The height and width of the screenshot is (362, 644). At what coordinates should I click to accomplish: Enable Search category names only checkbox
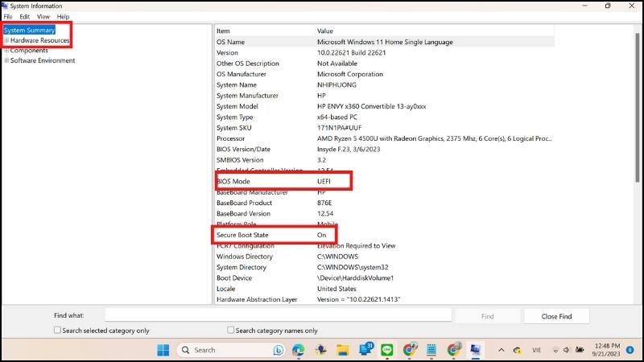(231, 330)
